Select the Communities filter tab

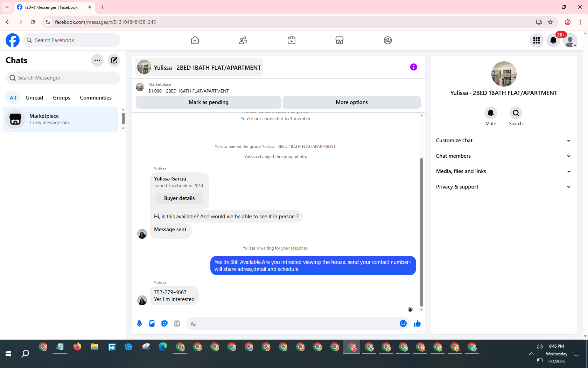[x=96, y=98]
